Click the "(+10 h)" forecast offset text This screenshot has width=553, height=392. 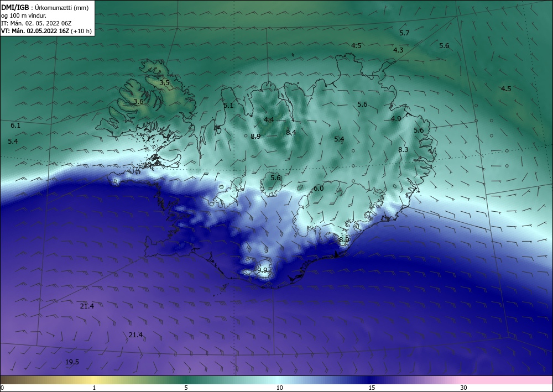pos(81,31)
